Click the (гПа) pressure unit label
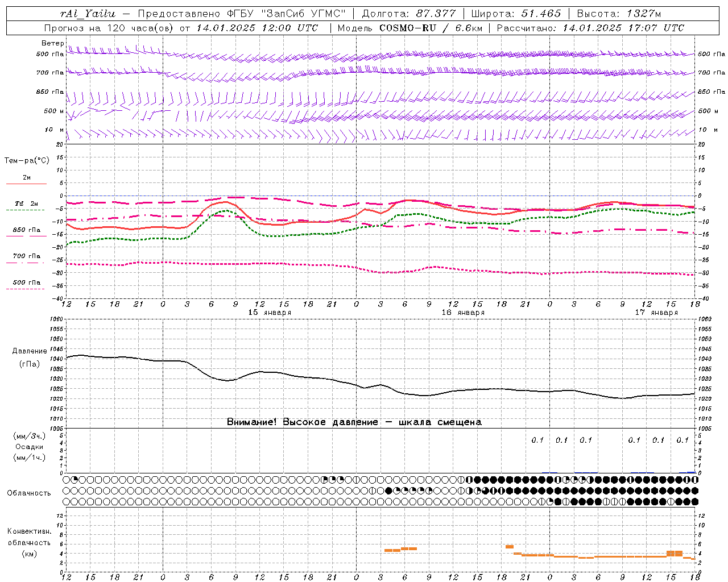Screen dimensions: 728x582 (x=30, y=364)
